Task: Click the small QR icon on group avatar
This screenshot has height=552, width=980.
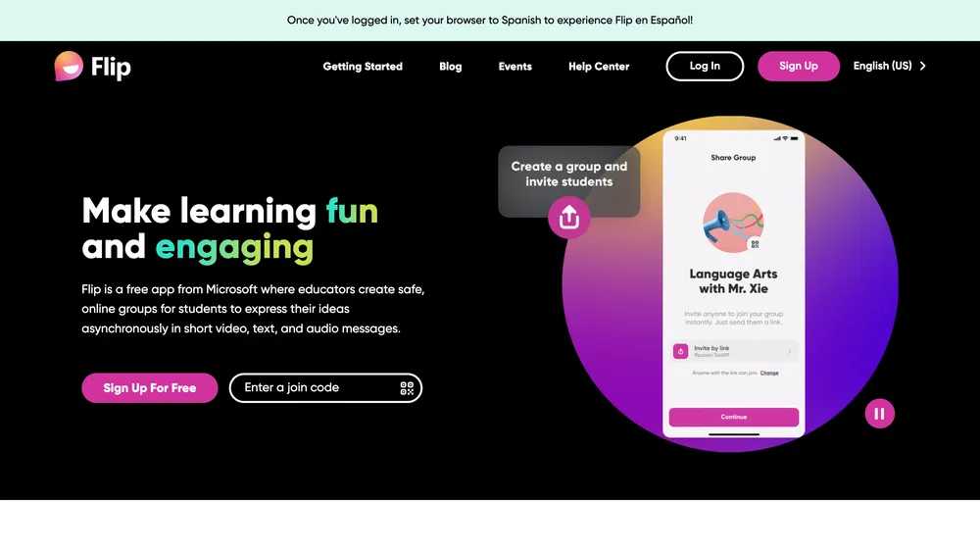Action: pos(755,244)
